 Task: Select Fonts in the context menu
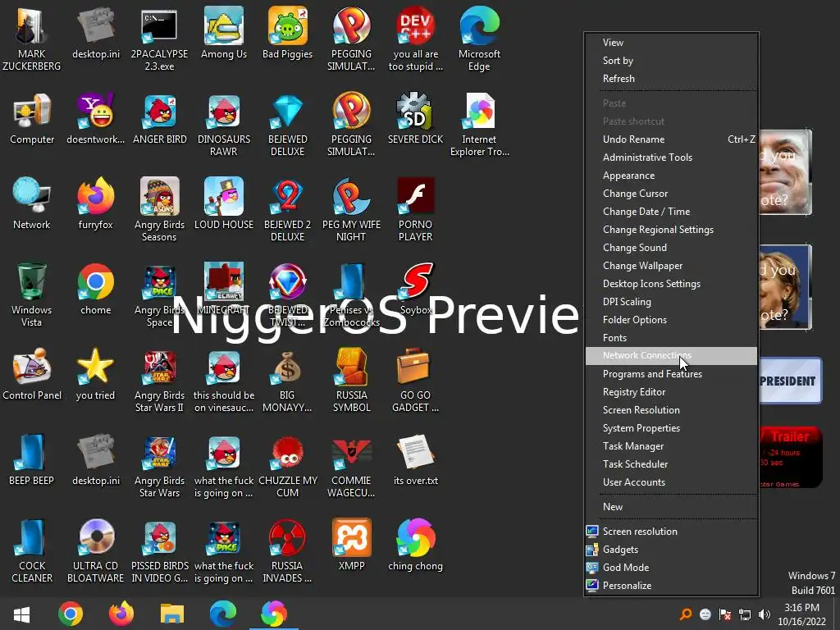671,338
